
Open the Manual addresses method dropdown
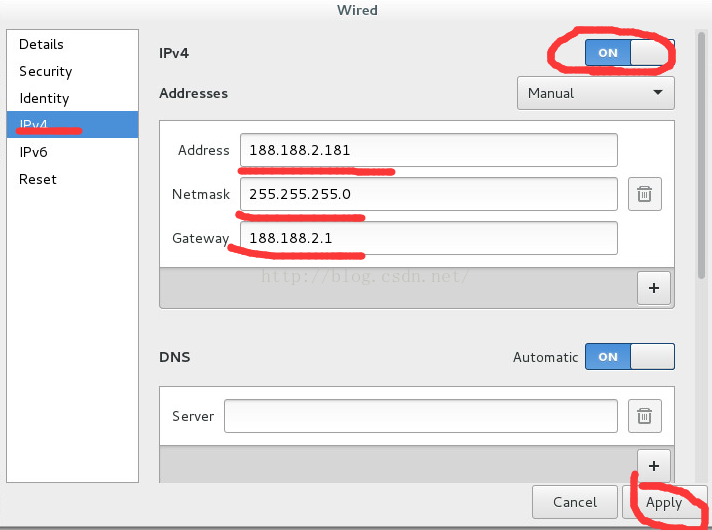pos(595,93)
